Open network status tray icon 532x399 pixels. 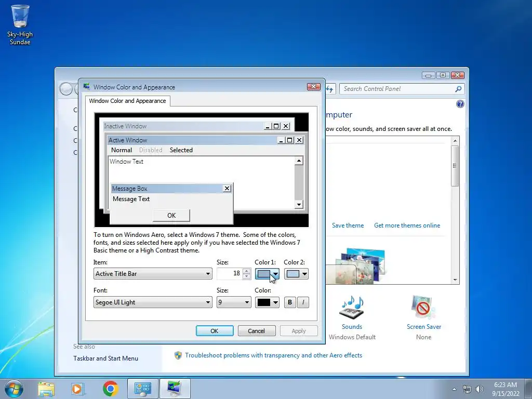click(467, 389)
